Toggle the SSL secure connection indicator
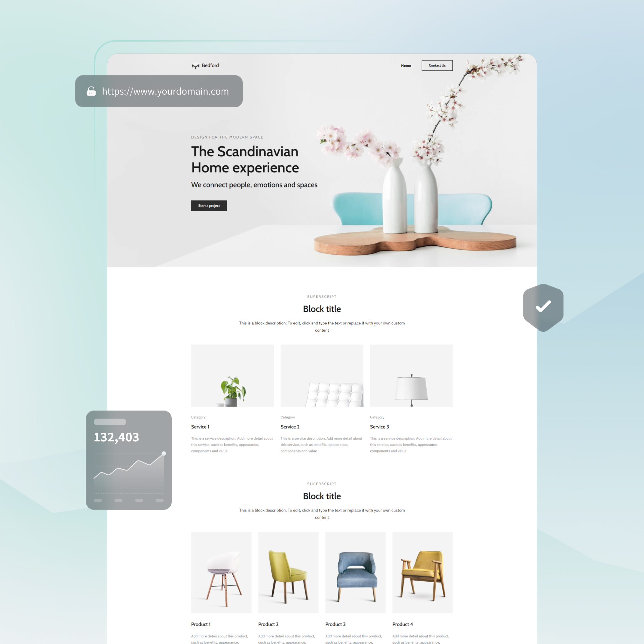Screen dimensions: 644x644 coord(91,92)
